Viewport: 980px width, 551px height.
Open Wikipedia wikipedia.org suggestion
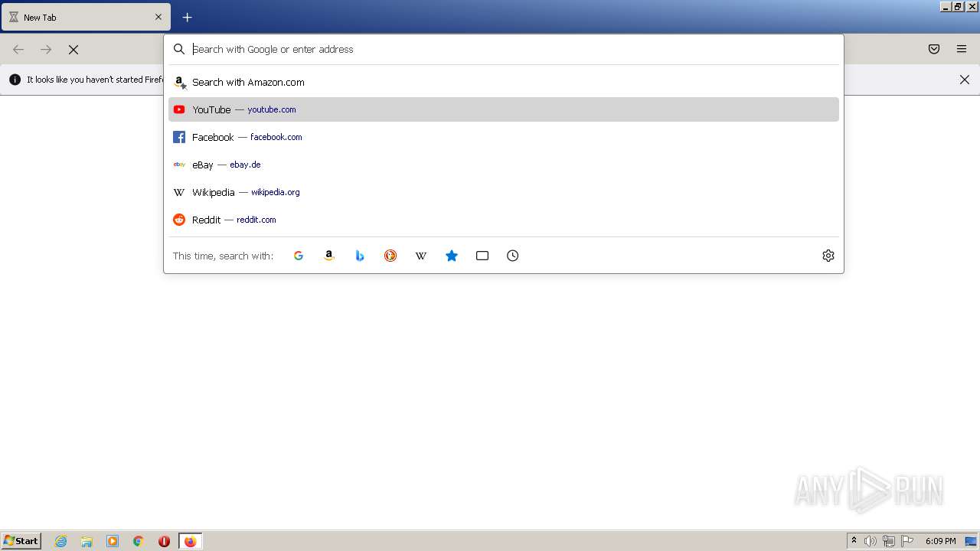click(504, 192)
